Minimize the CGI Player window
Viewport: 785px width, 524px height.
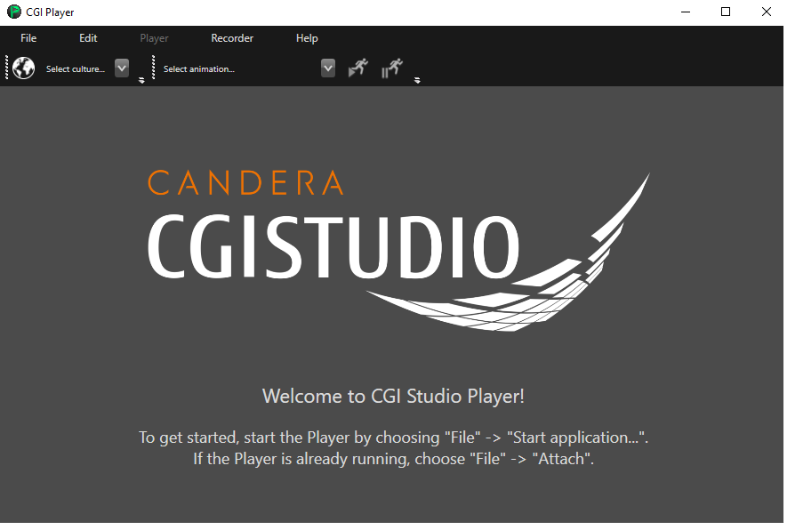pyautogui.click(x=685, y=12)
